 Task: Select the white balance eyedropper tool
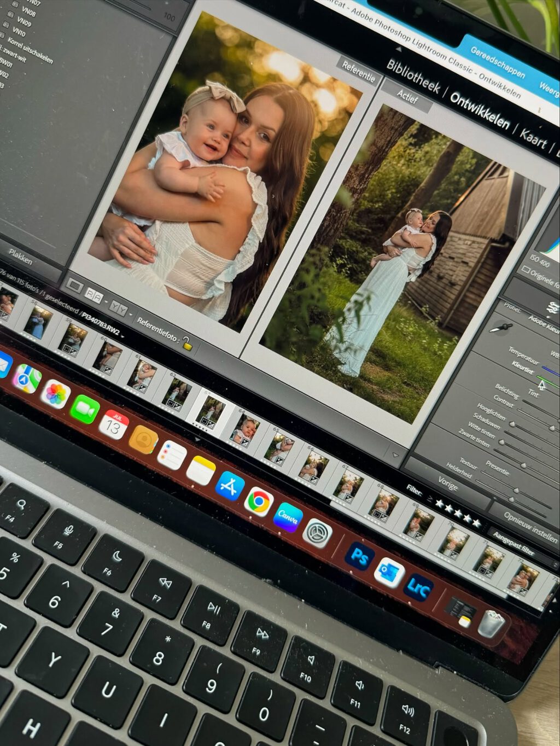coord(500,328)
